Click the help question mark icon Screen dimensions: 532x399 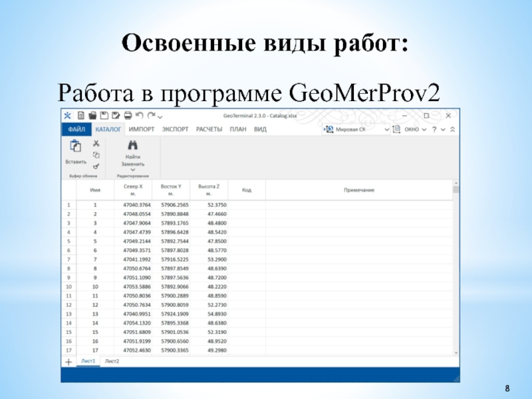click(434, 129)
